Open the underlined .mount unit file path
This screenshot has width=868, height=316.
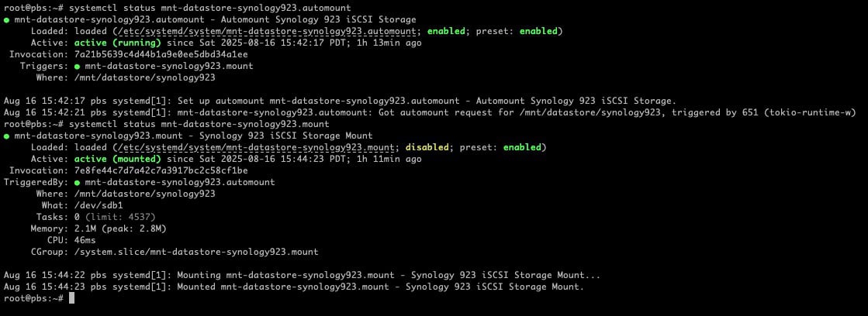pyautogui.click(x=254, y=147)
